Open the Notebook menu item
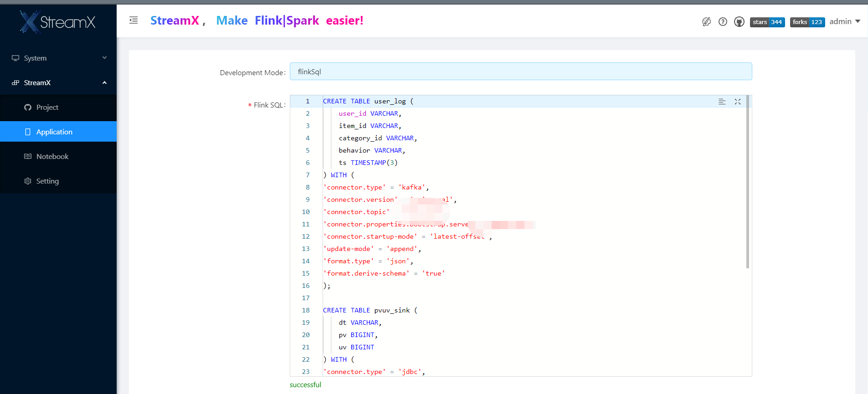The width and height of the screenshot is (868, 394). 58,156
